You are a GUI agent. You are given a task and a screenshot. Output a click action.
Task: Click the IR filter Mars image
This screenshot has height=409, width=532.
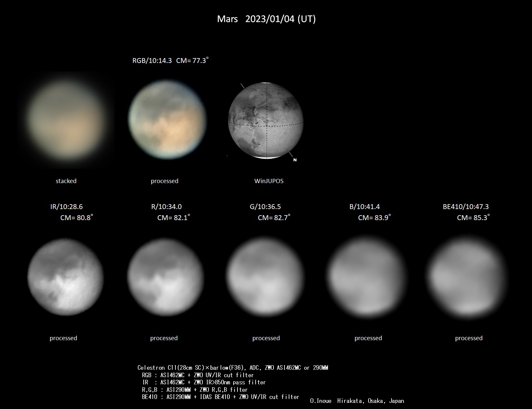[x=66, y=277]
